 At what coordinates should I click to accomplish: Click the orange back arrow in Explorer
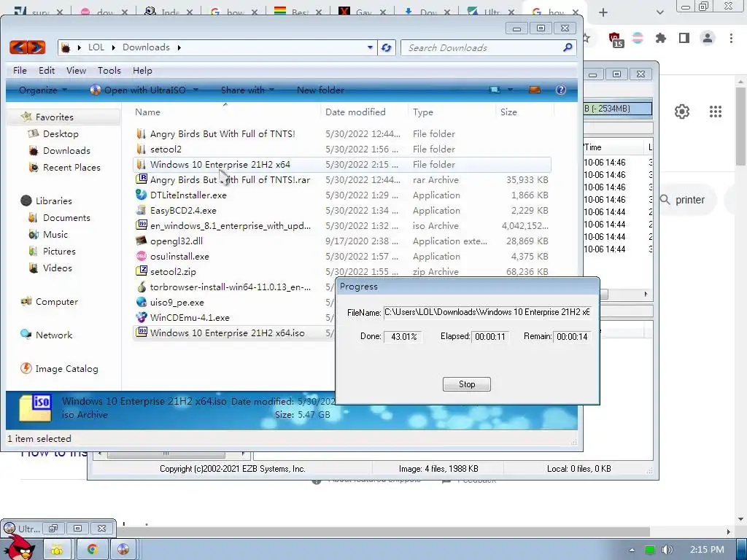18,47
